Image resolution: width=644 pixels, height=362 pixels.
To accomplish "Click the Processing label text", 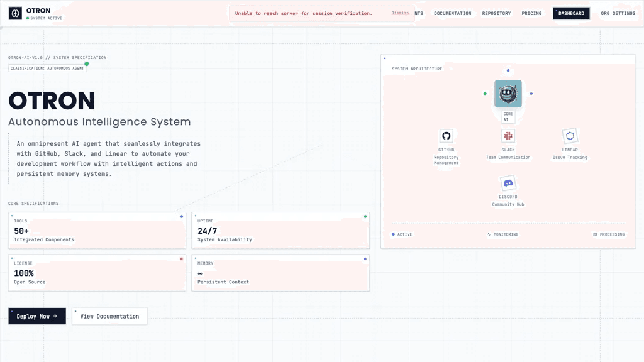I will tap(612, 234).
